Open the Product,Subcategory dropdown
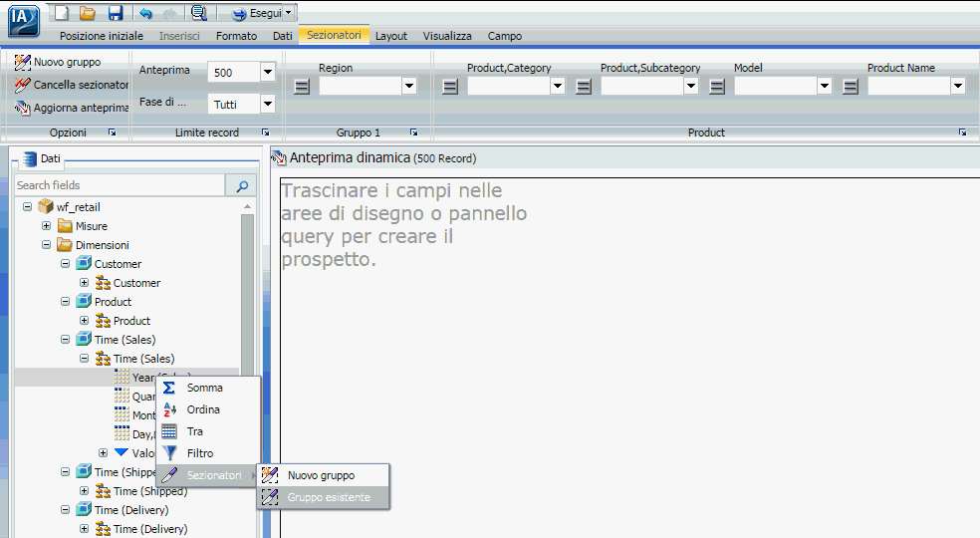The image size is (980, 538). (x=691, y=86)
